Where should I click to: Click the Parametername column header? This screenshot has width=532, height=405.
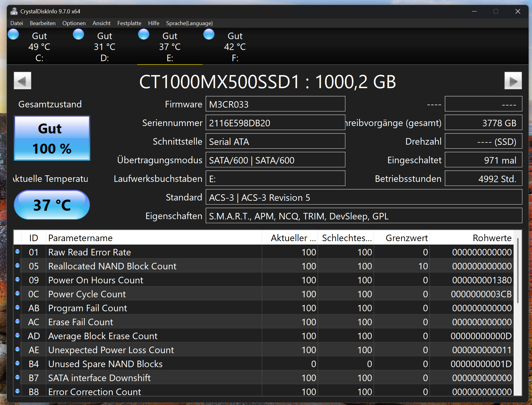click(154, 238)
